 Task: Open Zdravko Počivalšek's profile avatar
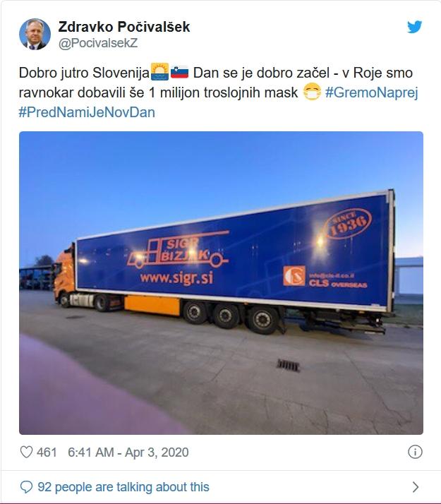[34, 34]
